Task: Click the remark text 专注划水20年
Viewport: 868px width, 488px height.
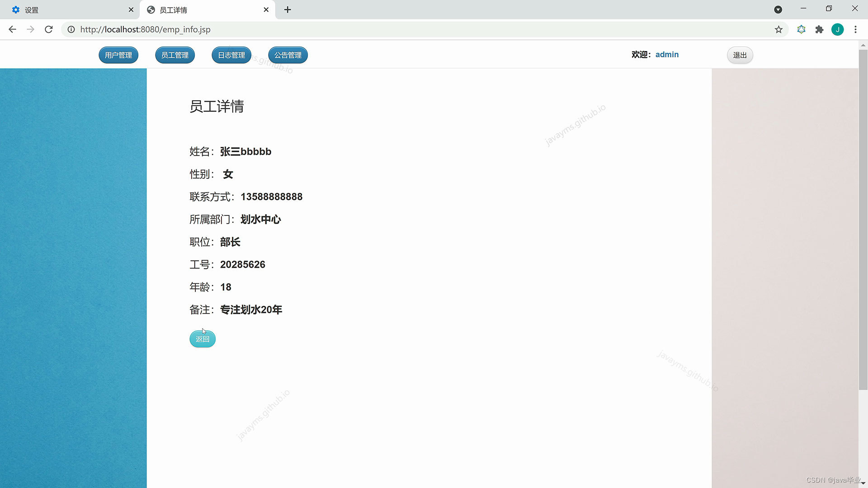Action: [x=251, y=310]
